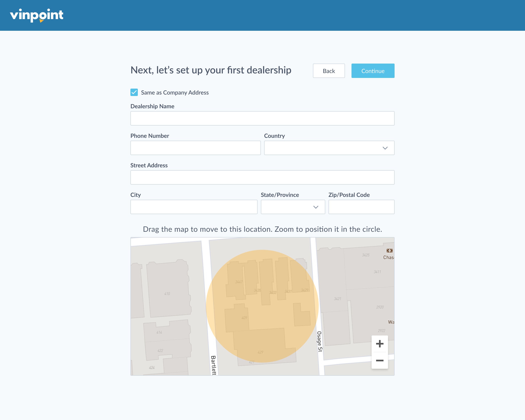Click the Continue button
Viewport: 525px width, 420px height.
[373, 71]
